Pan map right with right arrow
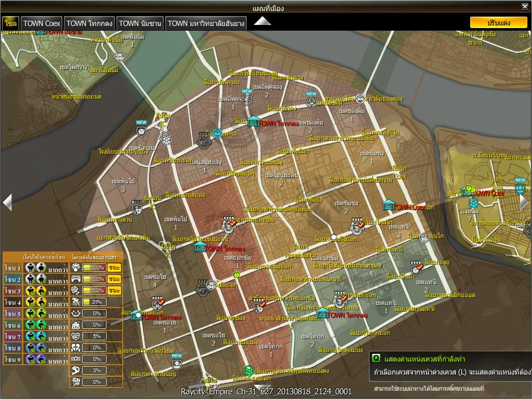This screenshot has height=399, width=532. (524, 202)
